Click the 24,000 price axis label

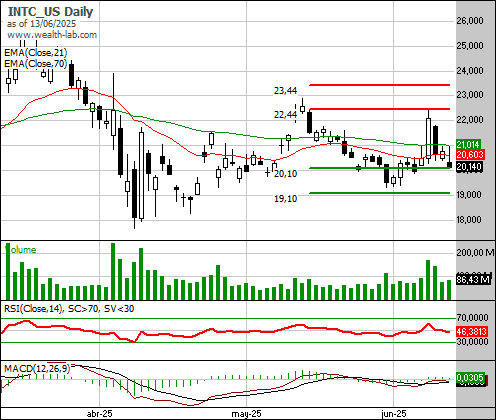click(x=470, y=70)
